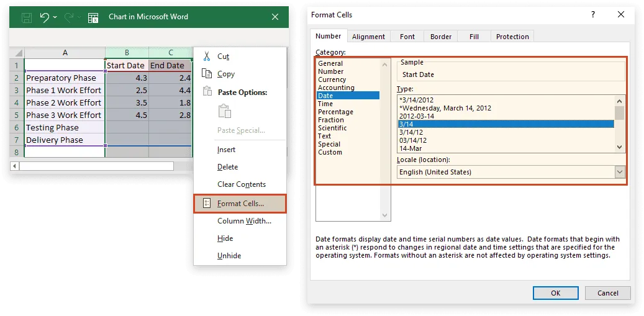644x316 pixels.
Task: Click the Paste Options clipboard icon
Action: click(x=207, y=91)
